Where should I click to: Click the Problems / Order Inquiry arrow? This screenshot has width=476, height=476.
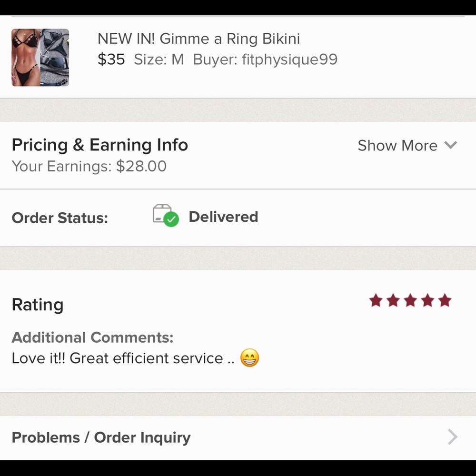click(453, 437)
